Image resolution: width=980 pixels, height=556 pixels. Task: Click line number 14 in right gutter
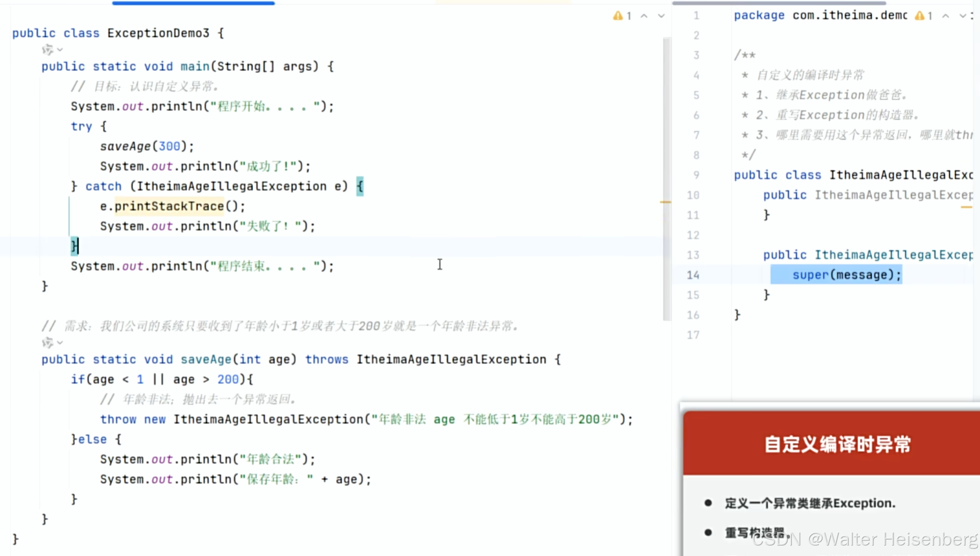(693, 275)
